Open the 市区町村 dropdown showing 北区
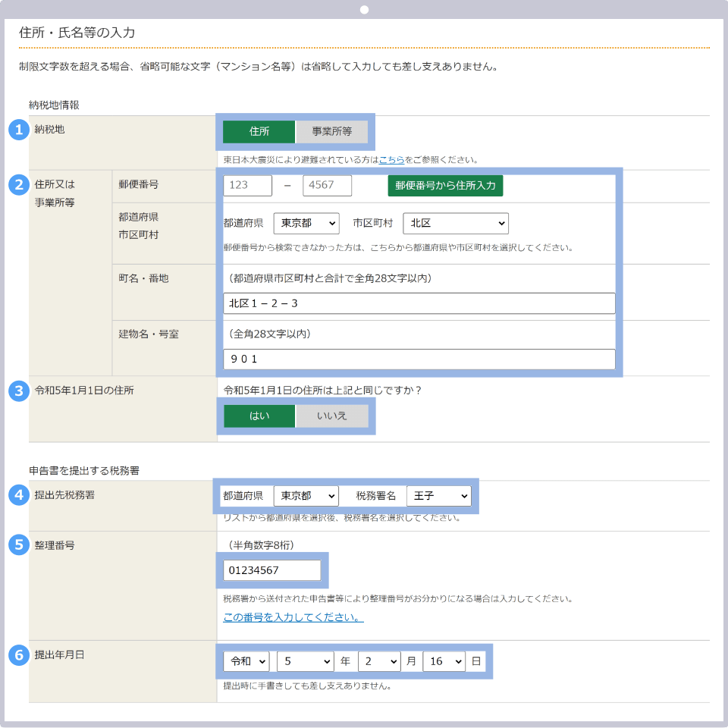This screenshot has height=728, width=728. (x=456, y=223)
